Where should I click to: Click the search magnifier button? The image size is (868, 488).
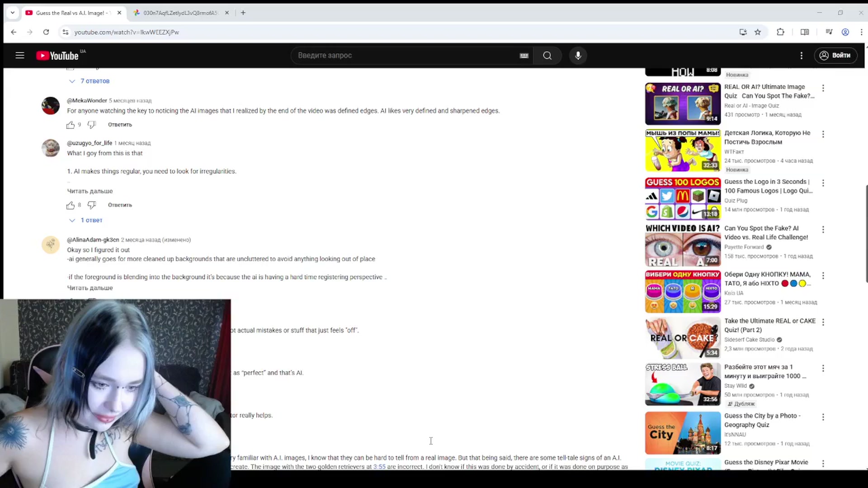[547, 55]
